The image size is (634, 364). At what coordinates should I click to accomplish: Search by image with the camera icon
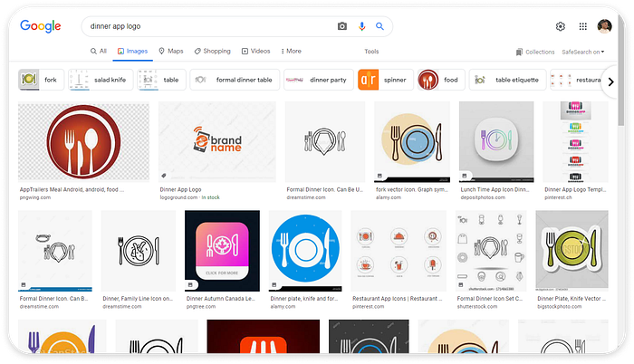coord(342,26)
